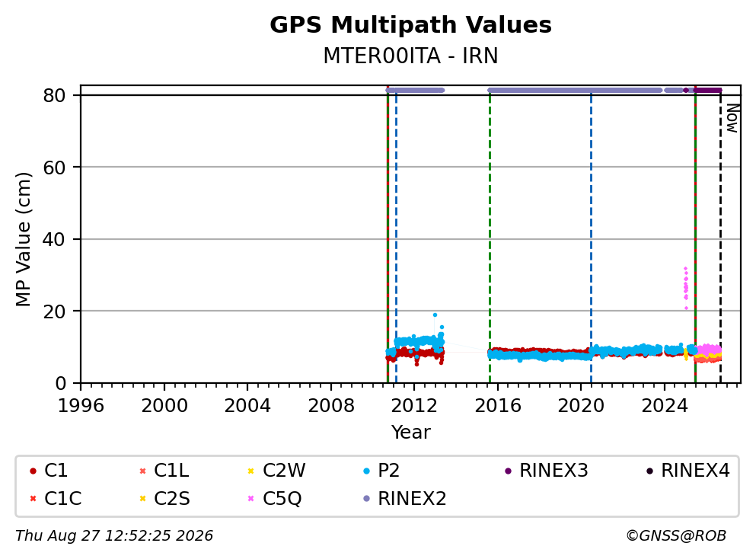Click the 'Now' dashed line label
756x559 pixels.
pos(732,118)
